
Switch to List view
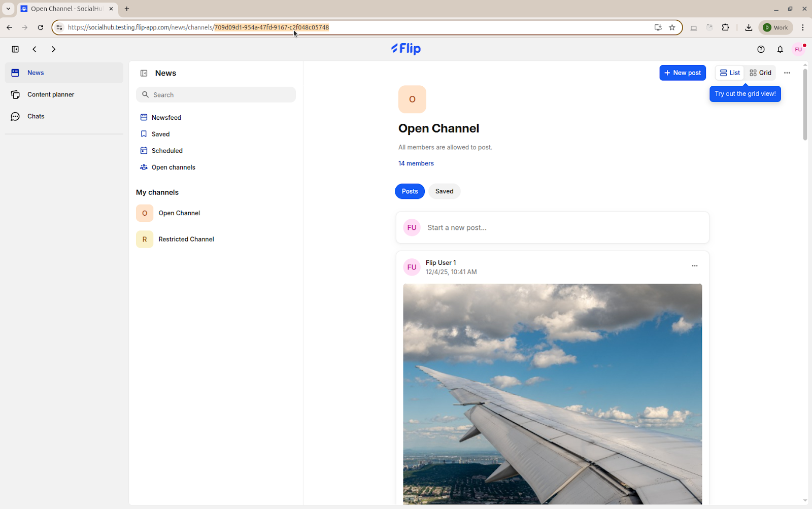pyautogui.click(x=730, y=73)
